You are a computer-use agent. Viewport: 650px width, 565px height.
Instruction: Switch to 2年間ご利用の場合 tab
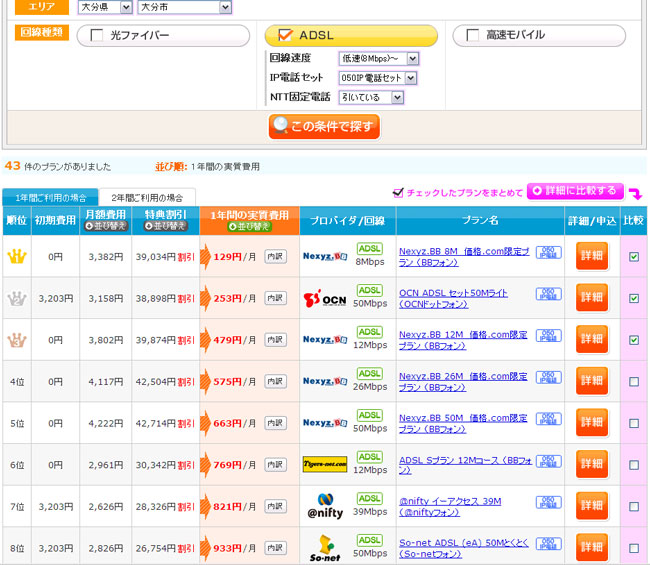pyautogui.click(x=147, y=197)
